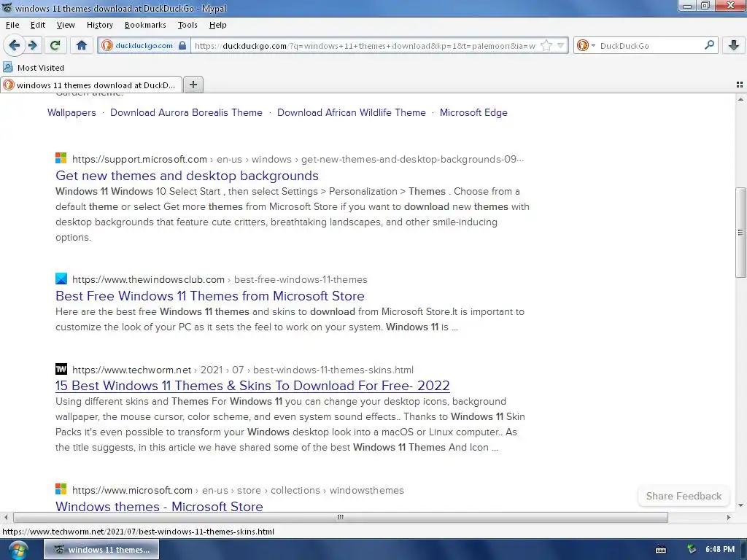Viewport: 747px width, 560px height.
Task: Open the Windows Start button
Action: 18,550
